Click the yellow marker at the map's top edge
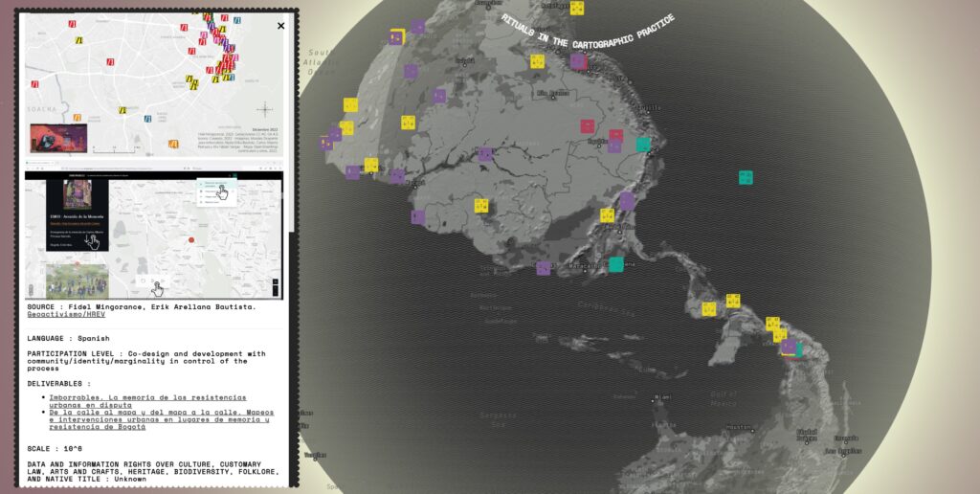Screen dimensions: 980x494 [x=577, y=8]
